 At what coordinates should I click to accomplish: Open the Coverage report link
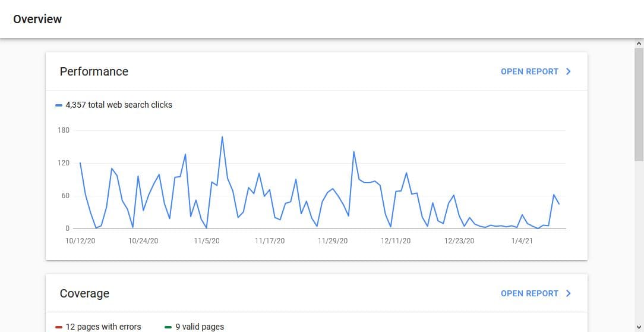point(529,293)
